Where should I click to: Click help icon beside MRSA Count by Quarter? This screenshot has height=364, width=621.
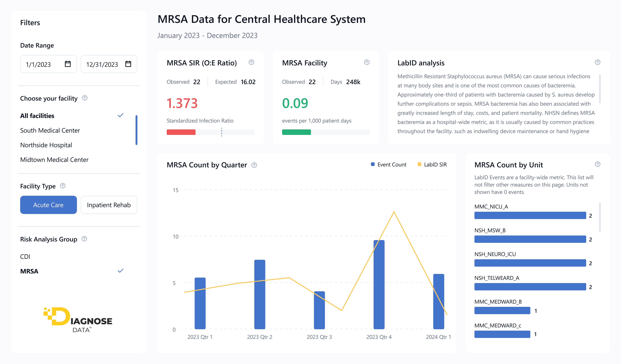coord(254,165)
